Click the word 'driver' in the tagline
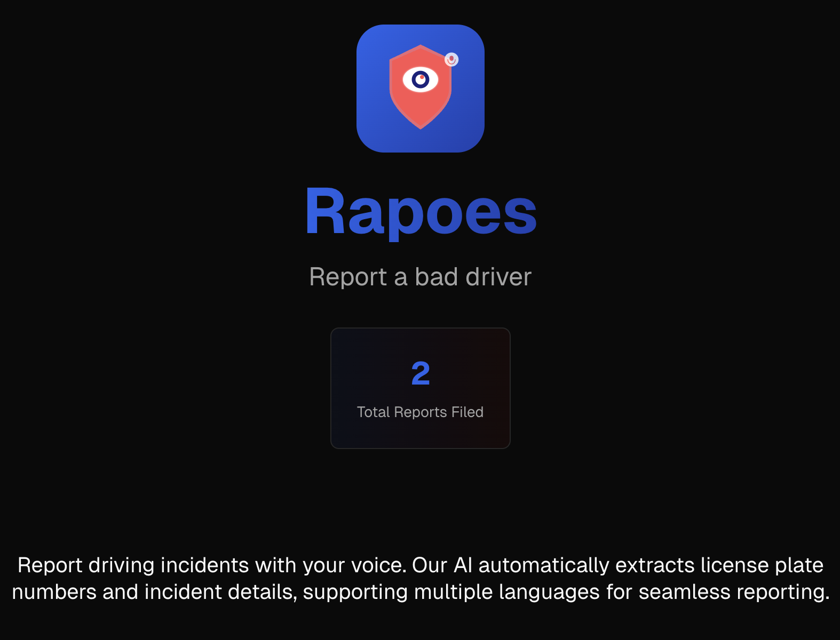The width and height of the screenshot is (840, 640). (498, 277)
